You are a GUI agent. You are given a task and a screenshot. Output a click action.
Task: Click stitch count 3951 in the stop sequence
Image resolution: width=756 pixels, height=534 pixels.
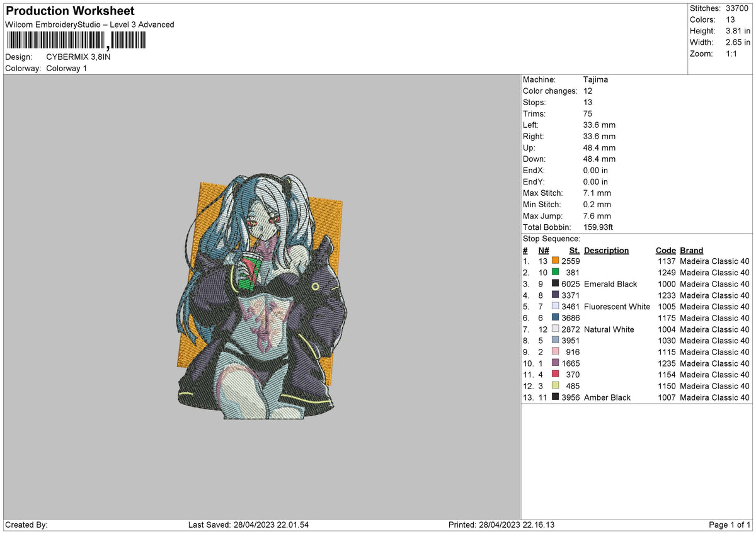pos(570,341)
